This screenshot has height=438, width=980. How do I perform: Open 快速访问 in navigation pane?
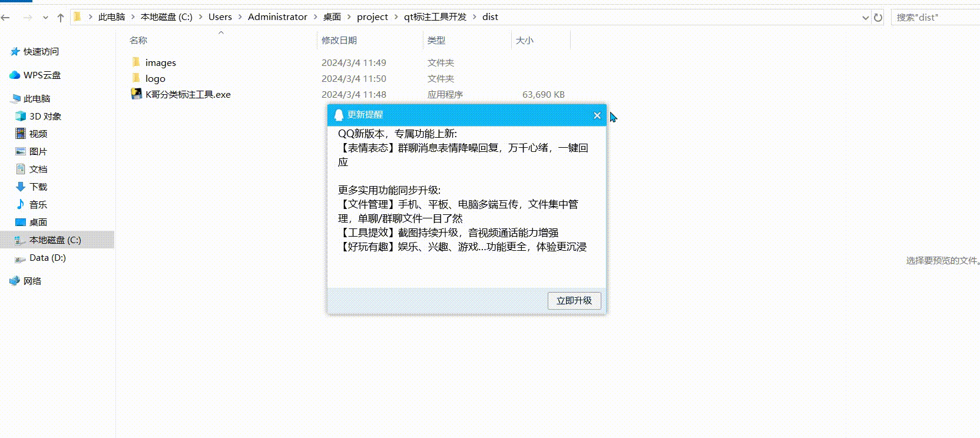(41, 52)
